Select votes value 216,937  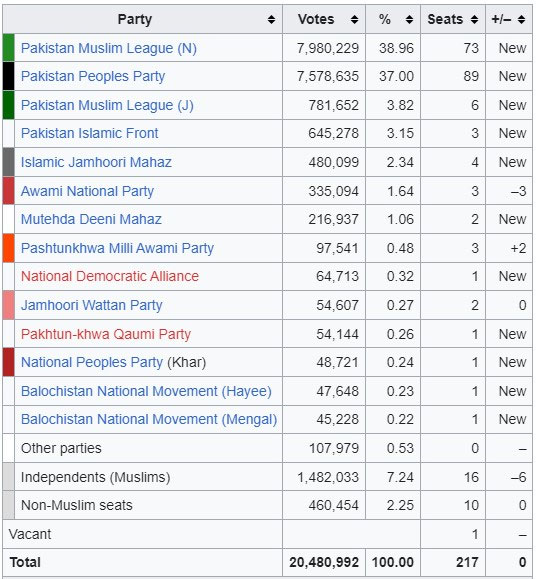pos(334,219)
